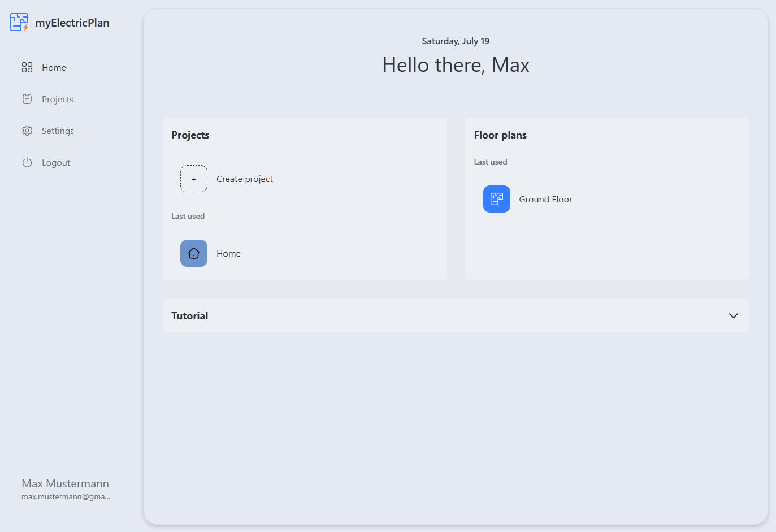Click the max.mustermann email address

[66, 496]
